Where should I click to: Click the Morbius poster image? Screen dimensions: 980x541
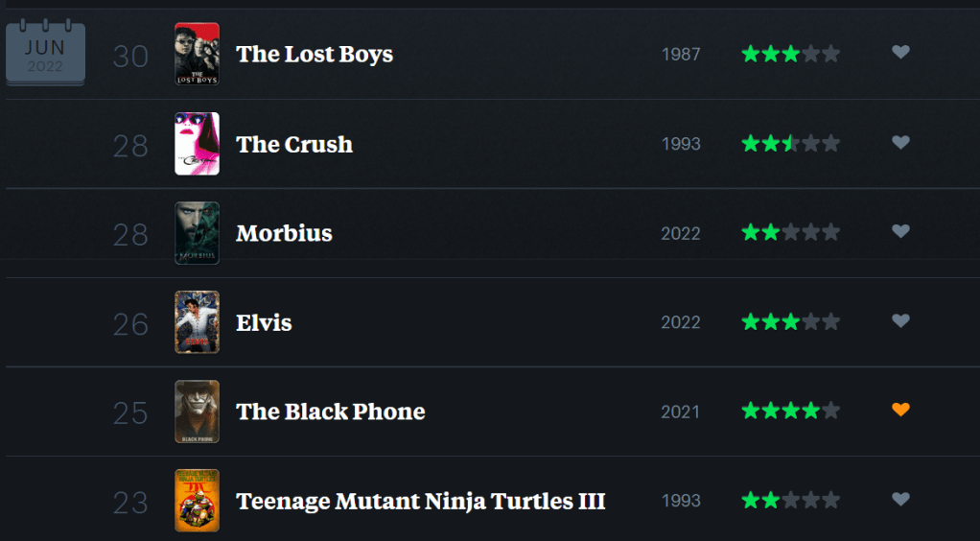click(x=197, y=233)
